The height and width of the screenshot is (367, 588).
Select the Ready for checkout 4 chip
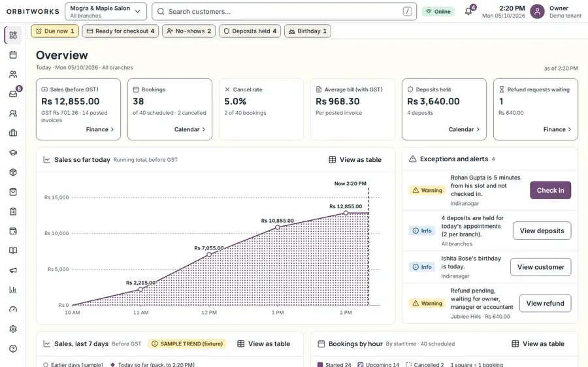click(120, 31)
